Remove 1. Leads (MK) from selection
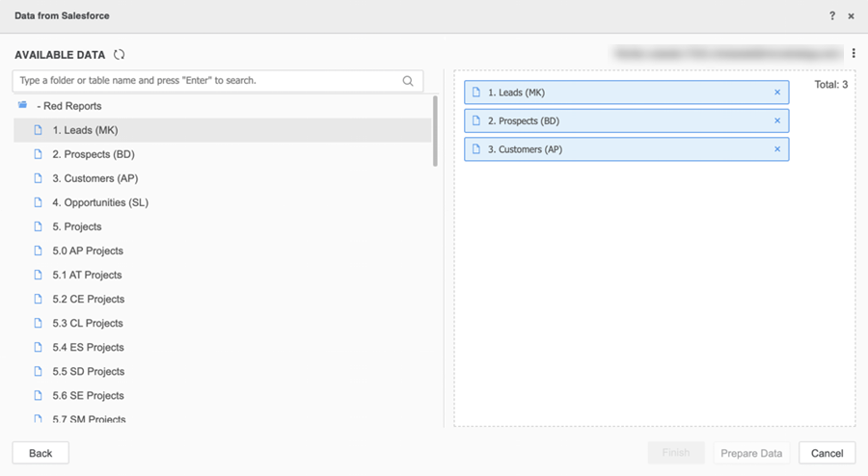This screenshot has width=868, height=476. pos(777,93)
